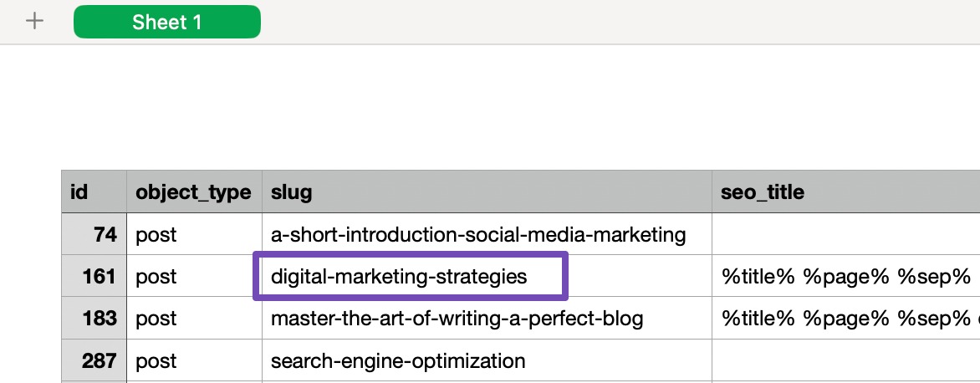Click the object_type cell in row 183

coord(193,319)
